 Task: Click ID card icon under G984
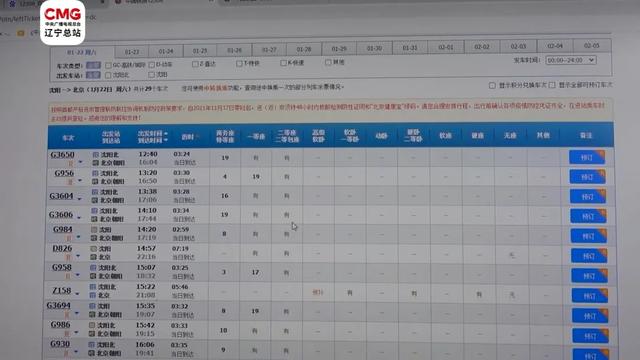tap(69, 238)
